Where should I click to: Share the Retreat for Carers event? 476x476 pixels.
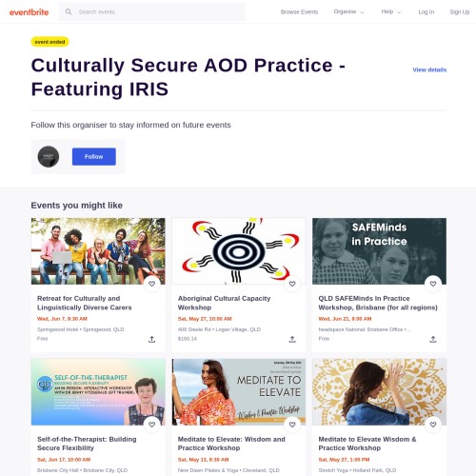click(x=151, y=339)
